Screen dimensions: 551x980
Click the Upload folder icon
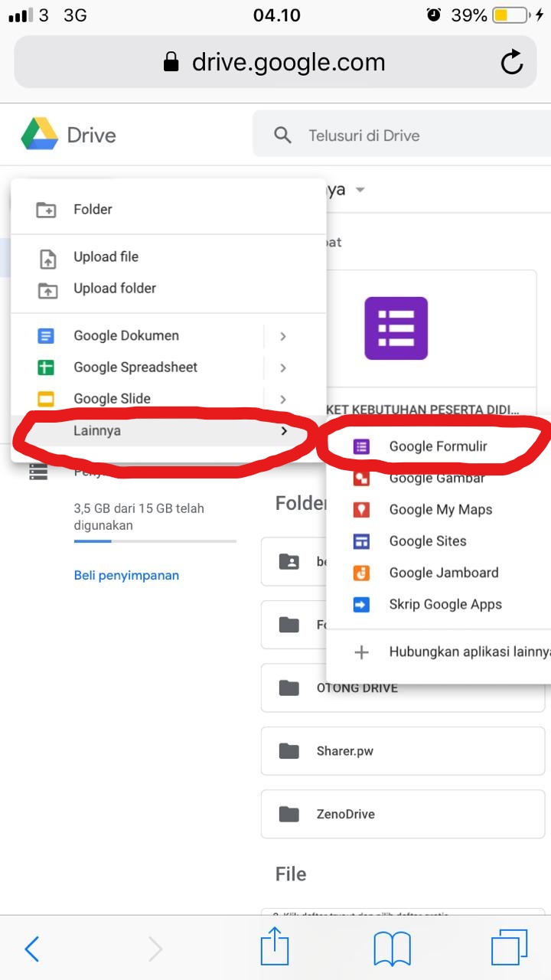[47, 290]
